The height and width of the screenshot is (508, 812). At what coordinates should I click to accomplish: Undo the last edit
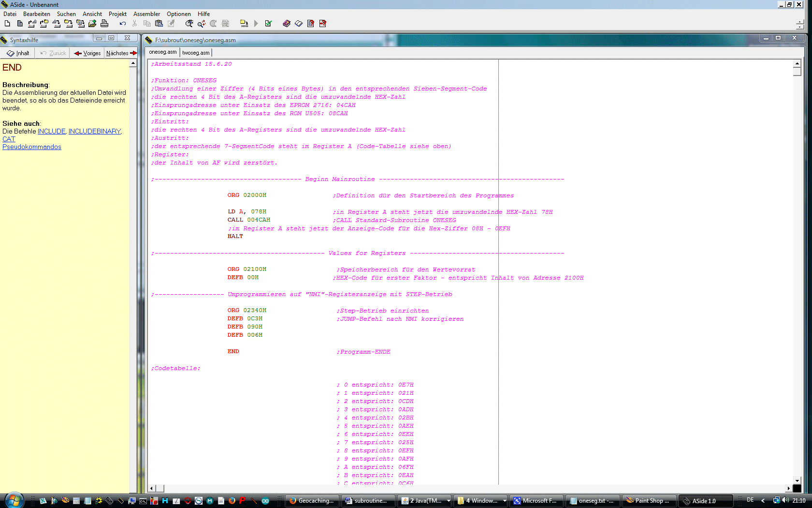click(x=123, y=23)
